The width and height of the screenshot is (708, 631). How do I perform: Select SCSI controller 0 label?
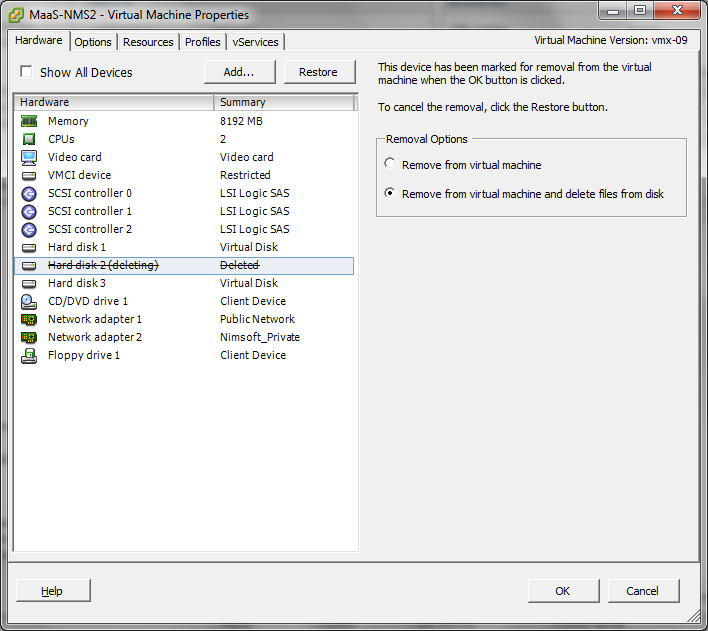(x=90, y=193)
